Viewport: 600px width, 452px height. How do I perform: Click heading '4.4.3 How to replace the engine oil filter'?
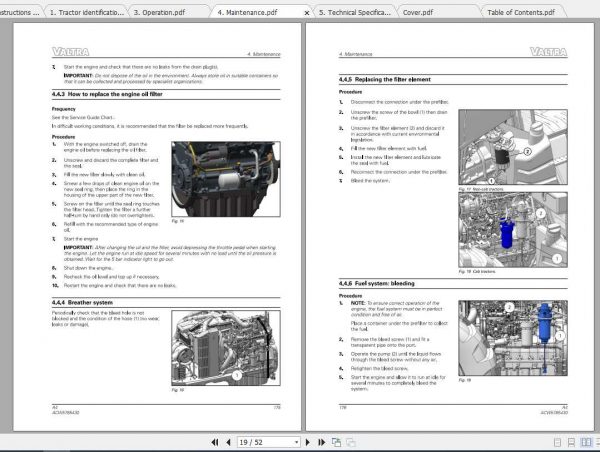coord(107,94)
